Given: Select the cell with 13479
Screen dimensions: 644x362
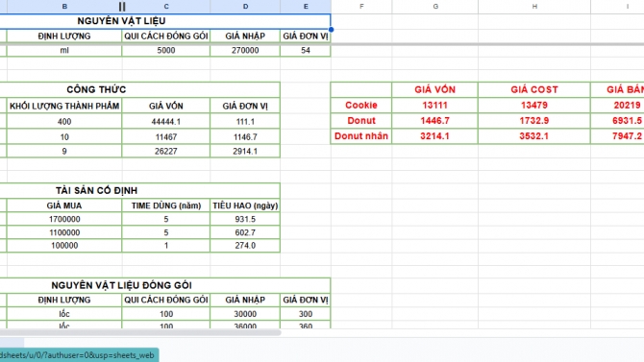Looking at the screenshot, I should [x=534, y=105].
